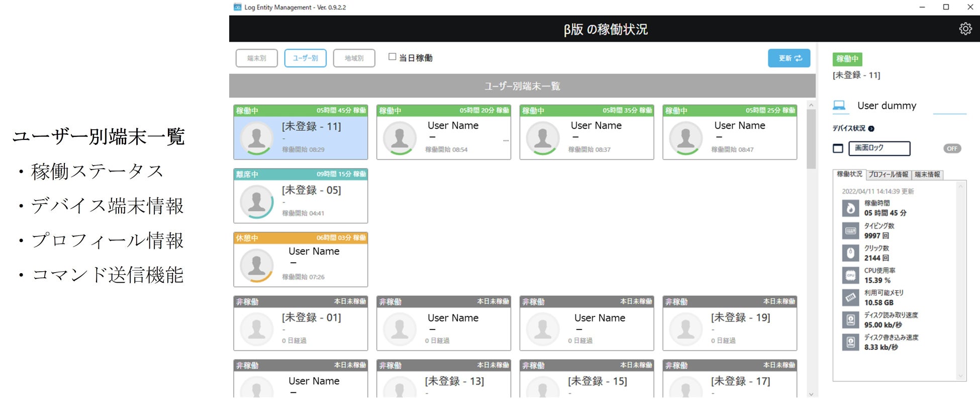Viewport: 980px width, 405px height.
Task: Select the ユーザー別 view button
Action: click(306, 58)
